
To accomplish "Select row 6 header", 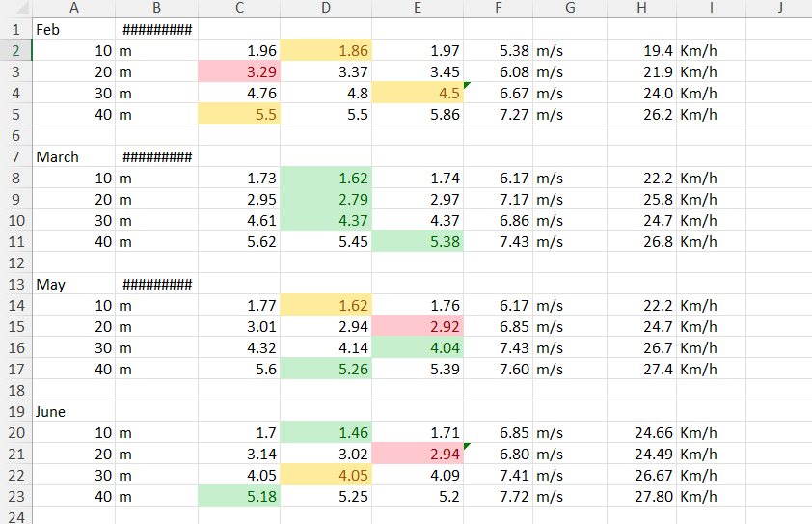I will point(15,135).
